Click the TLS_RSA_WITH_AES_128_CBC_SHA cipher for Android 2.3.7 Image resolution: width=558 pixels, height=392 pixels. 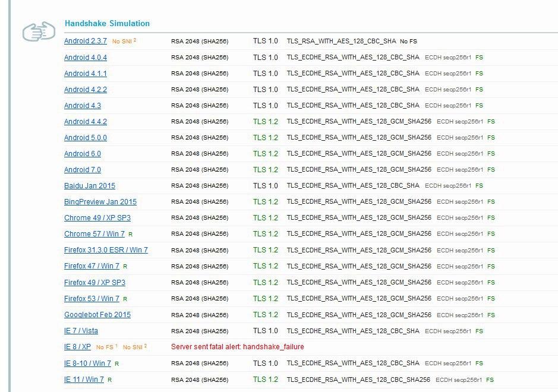[x=341, y=41]
